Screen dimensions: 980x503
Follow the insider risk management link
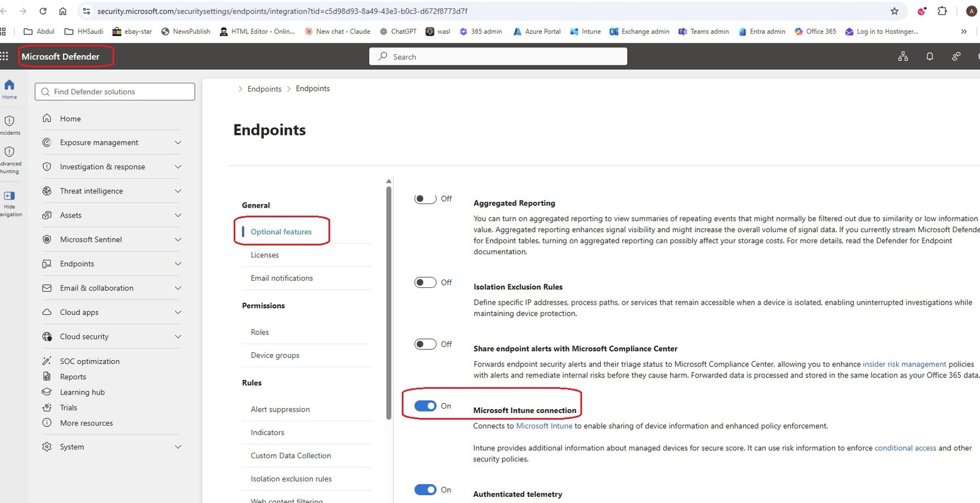905,364
